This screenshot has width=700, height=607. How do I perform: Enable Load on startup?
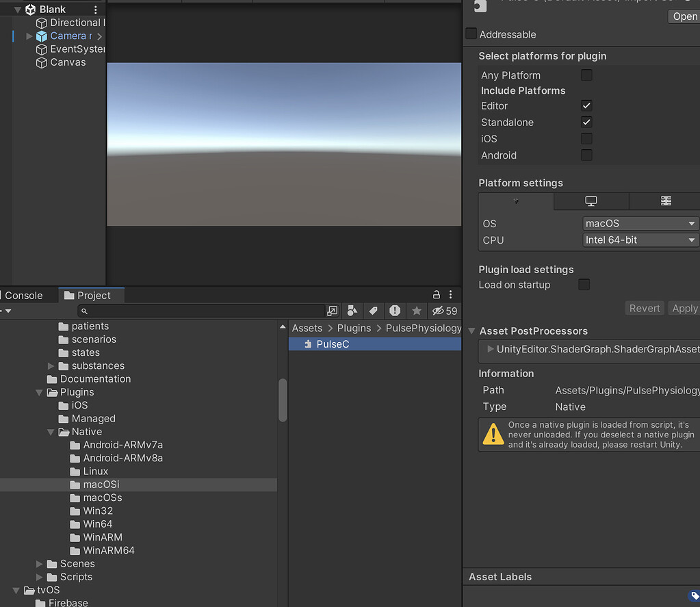[584, 285]
